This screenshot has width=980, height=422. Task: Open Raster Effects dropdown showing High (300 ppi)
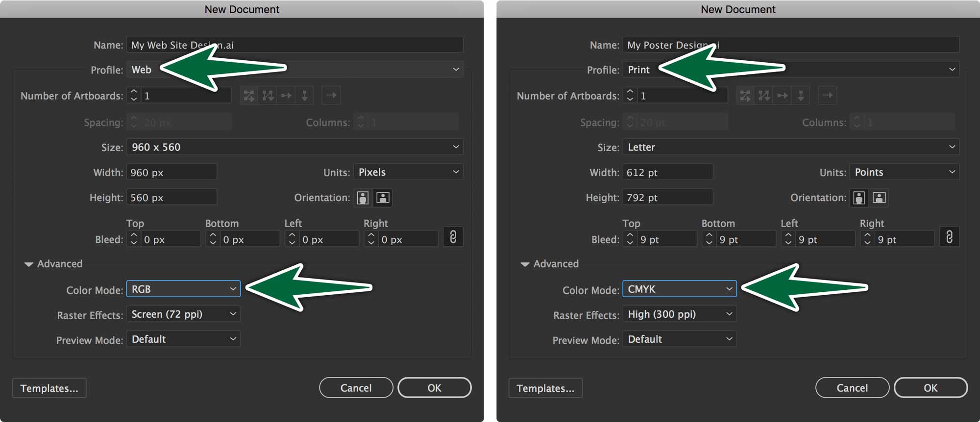click(x=680, y=314)
